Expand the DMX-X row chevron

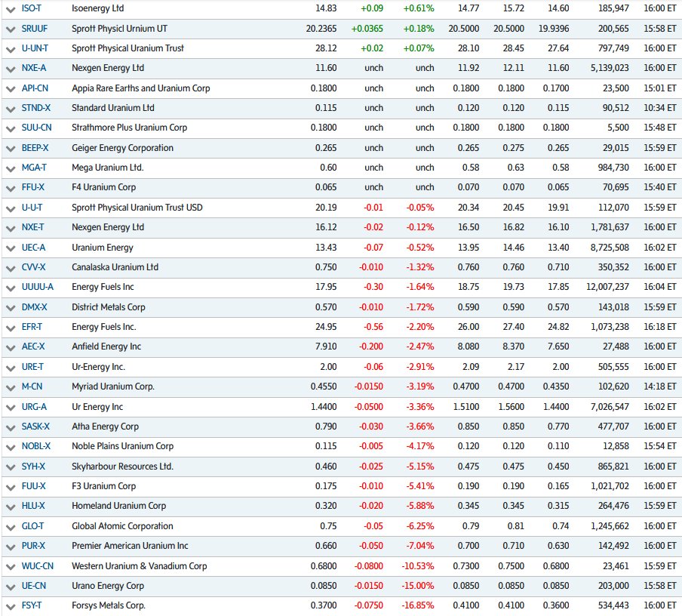point(11,308)
